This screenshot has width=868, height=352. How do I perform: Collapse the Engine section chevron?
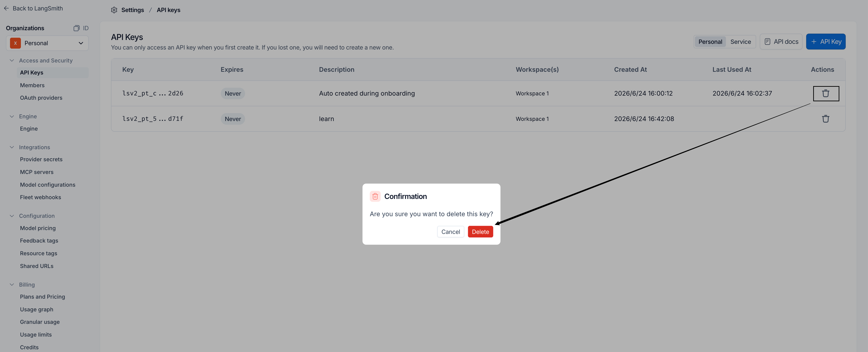coord(12,117)
